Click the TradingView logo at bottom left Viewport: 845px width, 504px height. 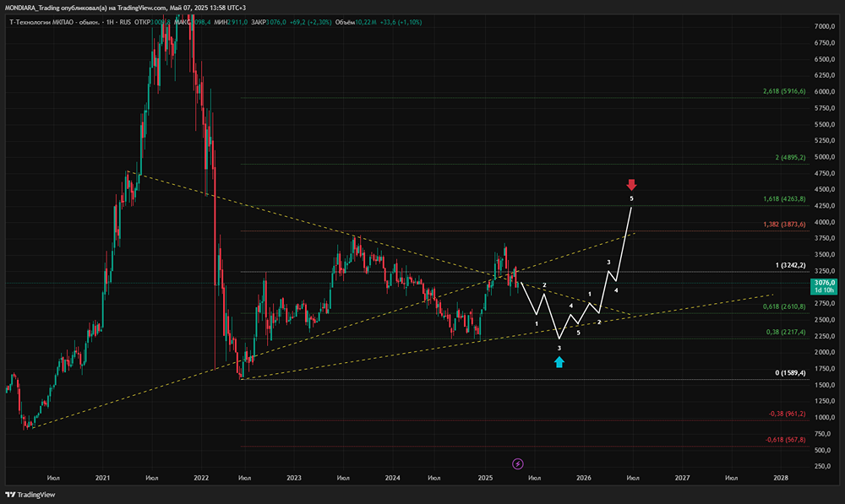30,495
